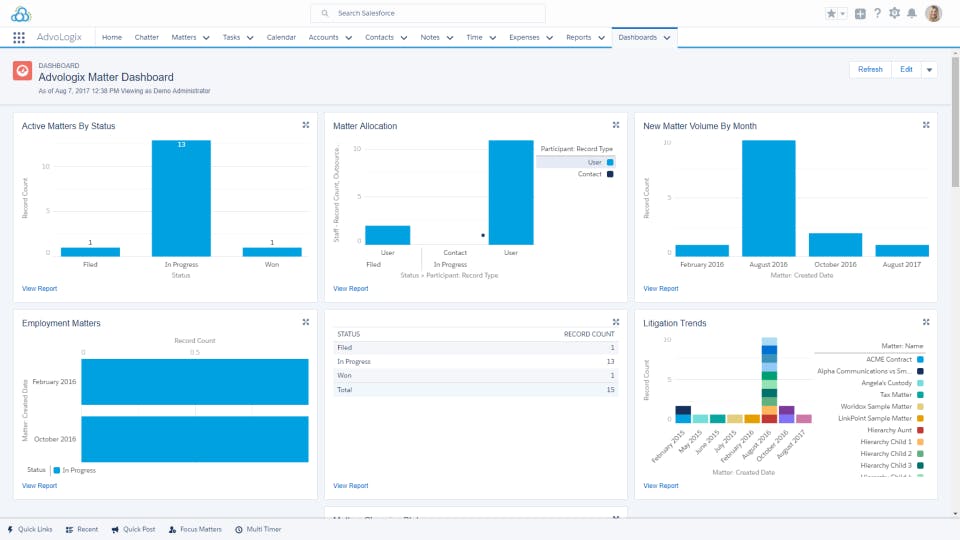Expand the Litigation Trends chart

tap(926, 322)
